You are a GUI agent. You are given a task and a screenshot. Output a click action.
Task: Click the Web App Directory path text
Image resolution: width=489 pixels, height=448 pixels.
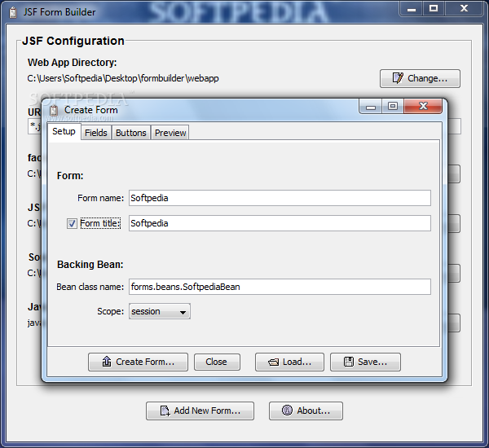[x=123, y=78]
